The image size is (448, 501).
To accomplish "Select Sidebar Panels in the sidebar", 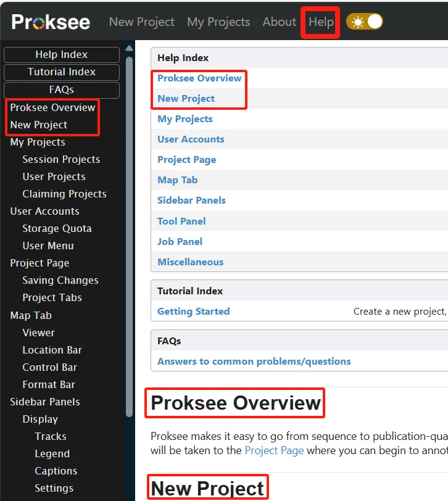I will (45, 402).
